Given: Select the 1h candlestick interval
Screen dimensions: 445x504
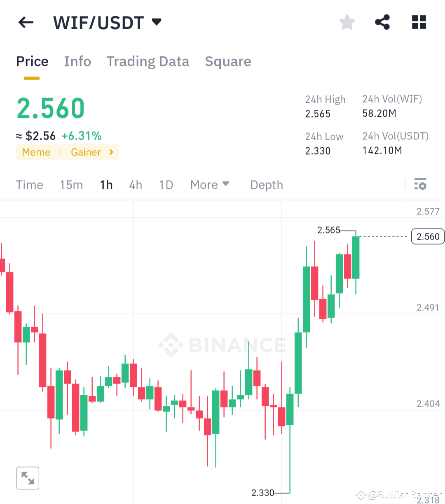Looking at the screenshot, I should [106, 185].
